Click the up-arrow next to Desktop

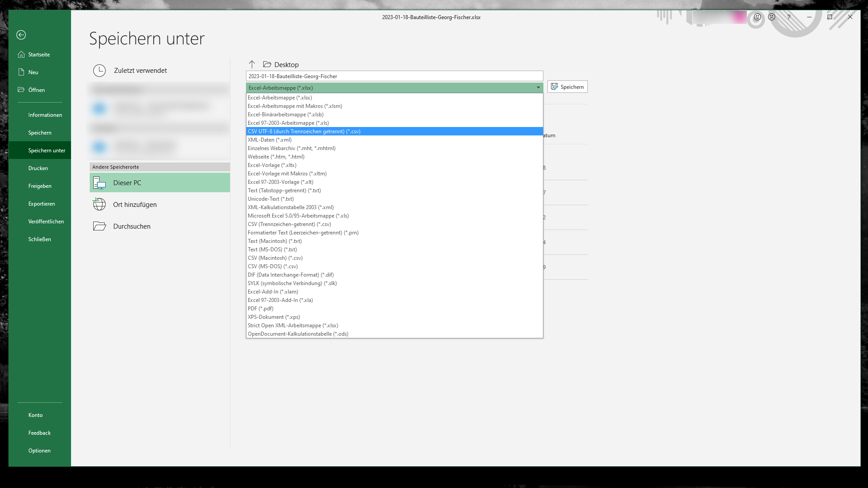tap(252, 64)
